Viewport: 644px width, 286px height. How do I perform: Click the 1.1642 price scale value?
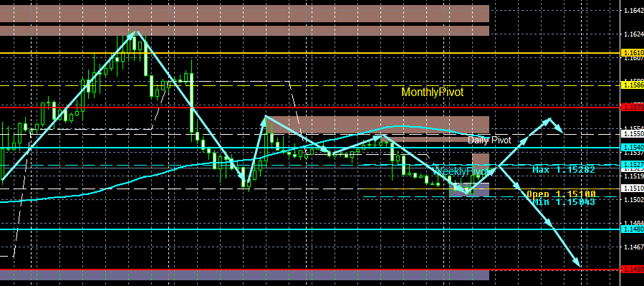point(634,10)
